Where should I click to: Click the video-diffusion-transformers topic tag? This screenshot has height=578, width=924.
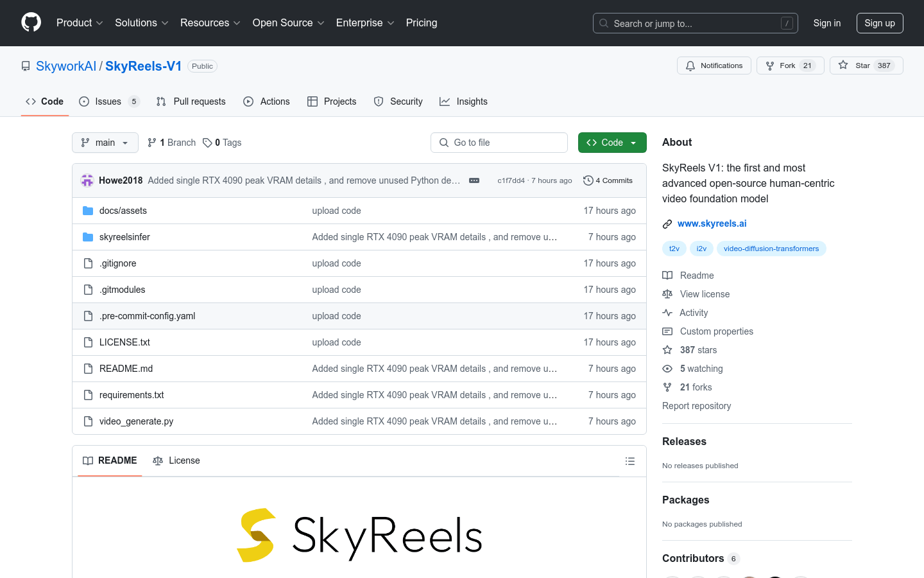tap(771, 249)
